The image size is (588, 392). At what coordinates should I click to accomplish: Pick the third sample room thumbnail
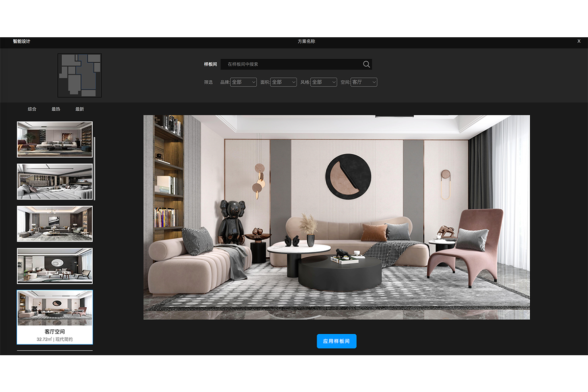54,223
